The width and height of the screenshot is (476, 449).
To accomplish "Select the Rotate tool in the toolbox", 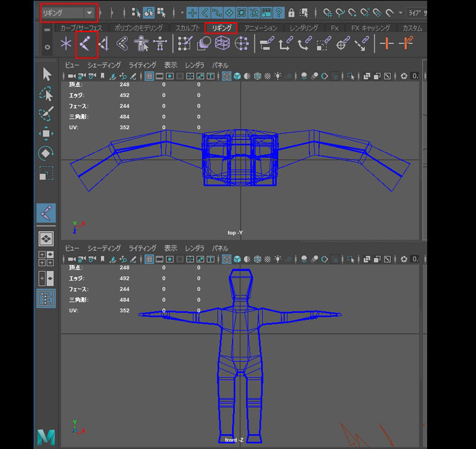I will (x=47, y=153).
